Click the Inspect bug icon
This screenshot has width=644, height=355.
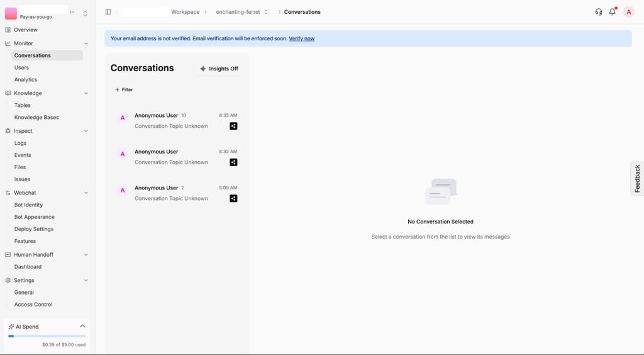(x=8, y=131)
